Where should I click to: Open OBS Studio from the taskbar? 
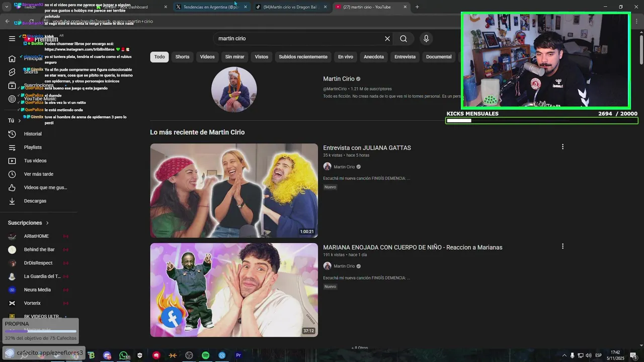pyautogui.click(x=189, y=355)
